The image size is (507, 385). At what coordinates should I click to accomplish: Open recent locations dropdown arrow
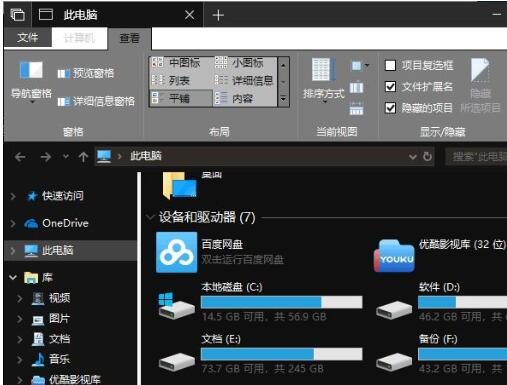pos(66,156)
